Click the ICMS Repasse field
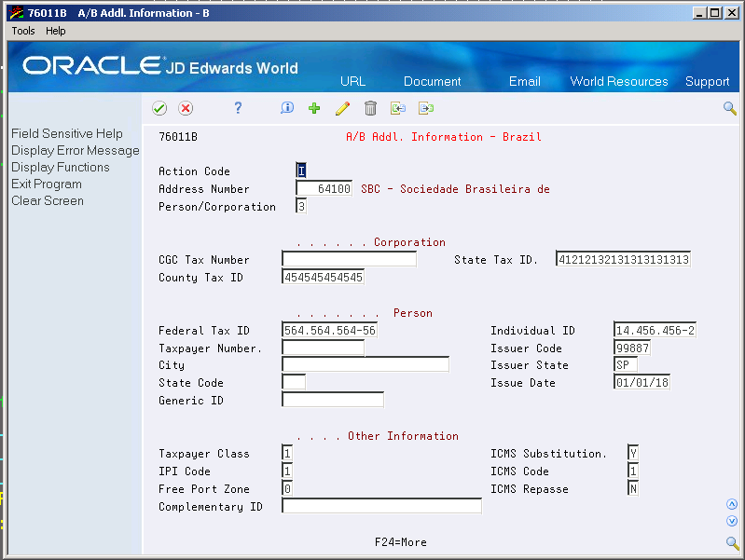This screenshot has height=560, width=745. (x=633, y=488)
